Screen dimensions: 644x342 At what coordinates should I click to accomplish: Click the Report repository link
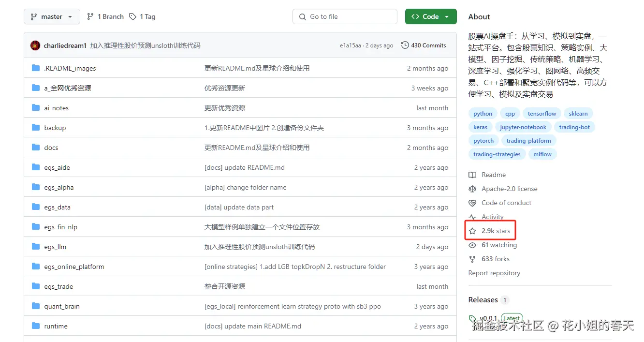coord(494,273)
